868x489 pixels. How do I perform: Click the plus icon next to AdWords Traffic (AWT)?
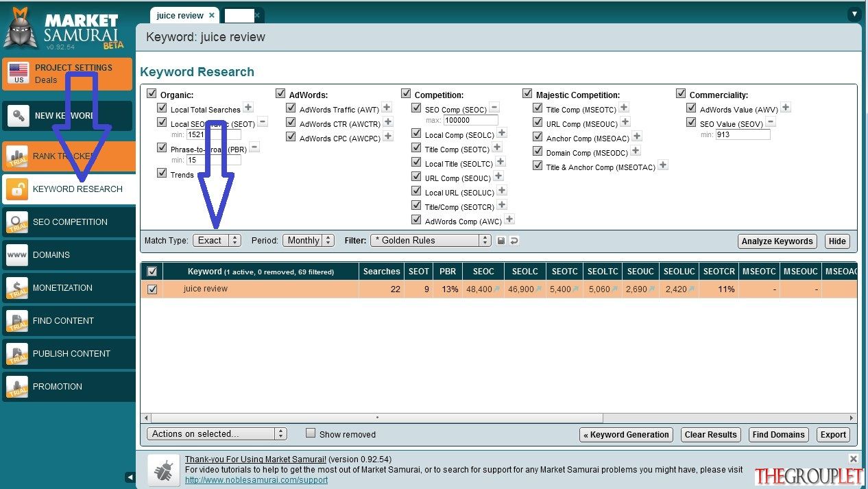point(387,108)
